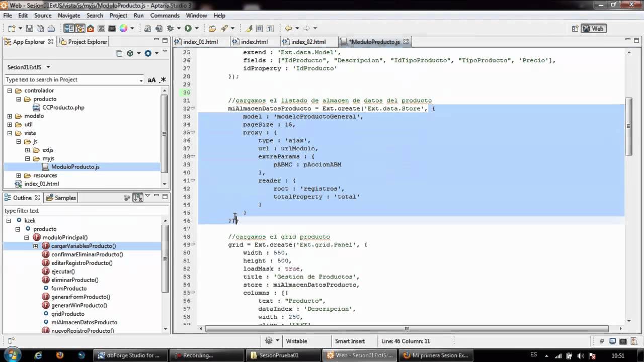Click the search in Project text field
Viewport: 644px width, 362px height.
[x=72, y=79]
